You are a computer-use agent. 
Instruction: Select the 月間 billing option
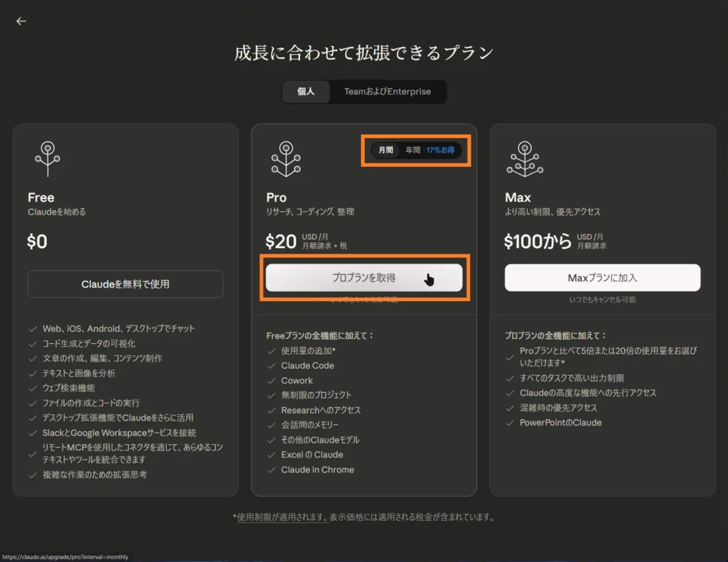pos(385,151)
